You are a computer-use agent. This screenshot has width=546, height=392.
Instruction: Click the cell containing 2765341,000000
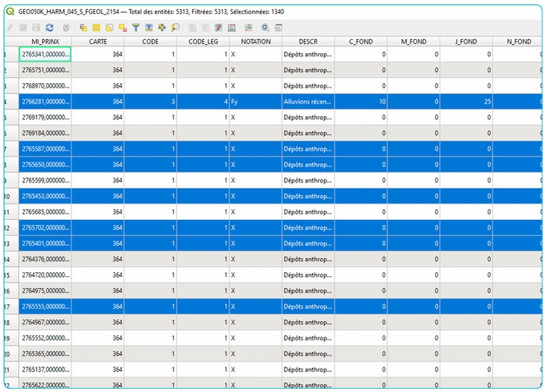[x=45, y=55]
